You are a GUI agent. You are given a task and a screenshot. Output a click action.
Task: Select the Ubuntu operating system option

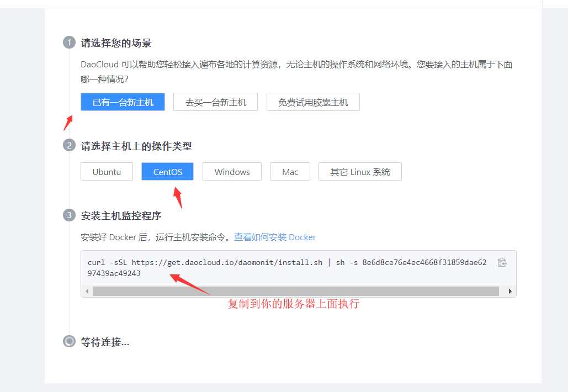tap(107, 171)
